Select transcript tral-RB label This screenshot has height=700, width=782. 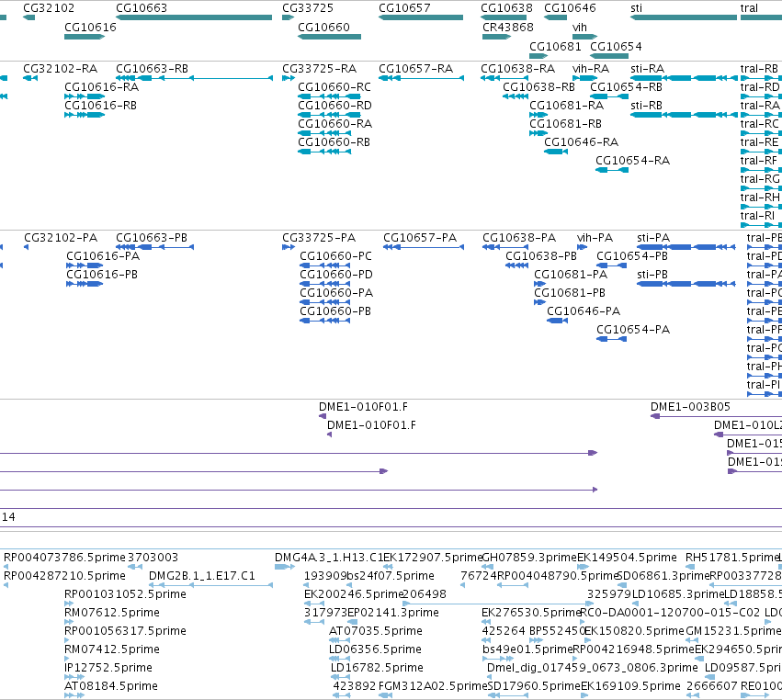tap(759, 69)
